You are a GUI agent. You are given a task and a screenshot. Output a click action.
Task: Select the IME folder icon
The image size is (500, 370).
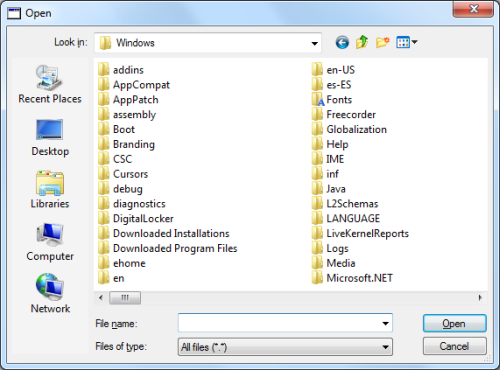[x=317, y=159]
